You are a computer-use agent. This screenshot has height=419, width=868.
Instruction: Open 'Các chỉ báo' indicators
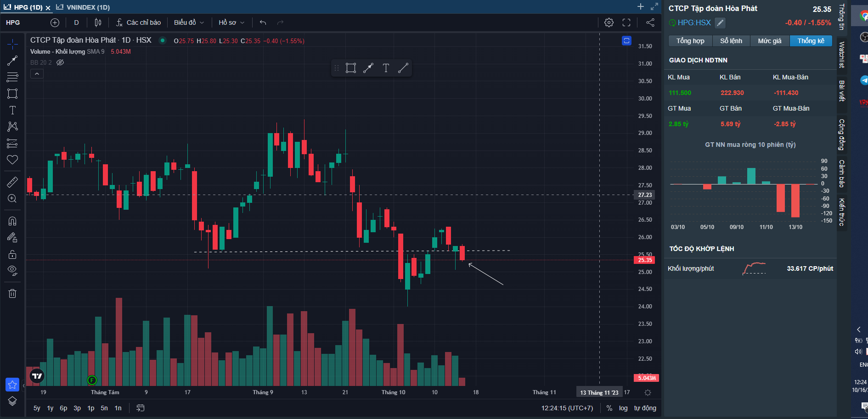click(x=138, y=22)
